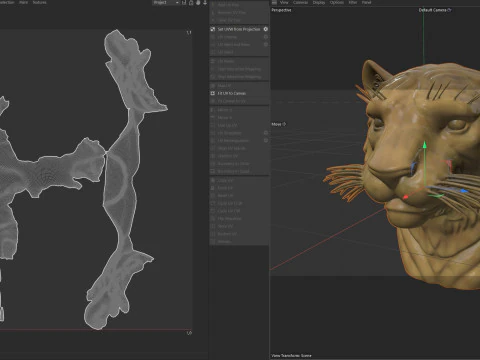Click the Mirror U icon

coord(213,110)
